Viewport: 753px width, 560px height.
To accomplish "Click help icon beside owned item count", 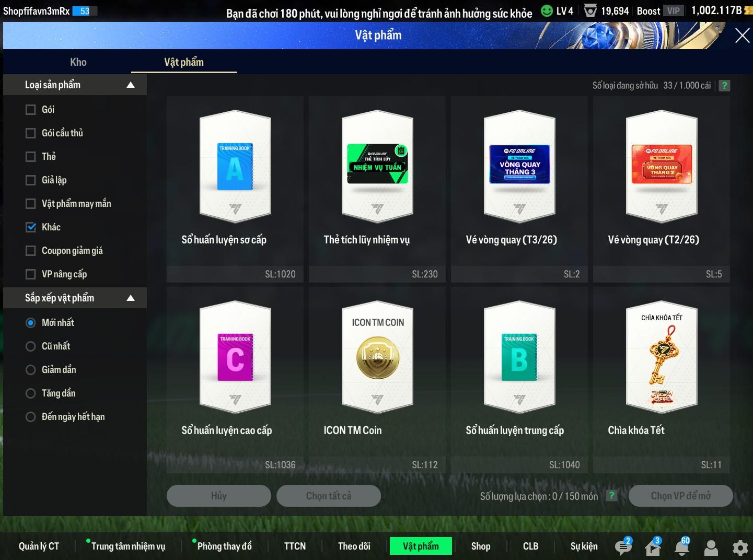I will coord(724,86).
